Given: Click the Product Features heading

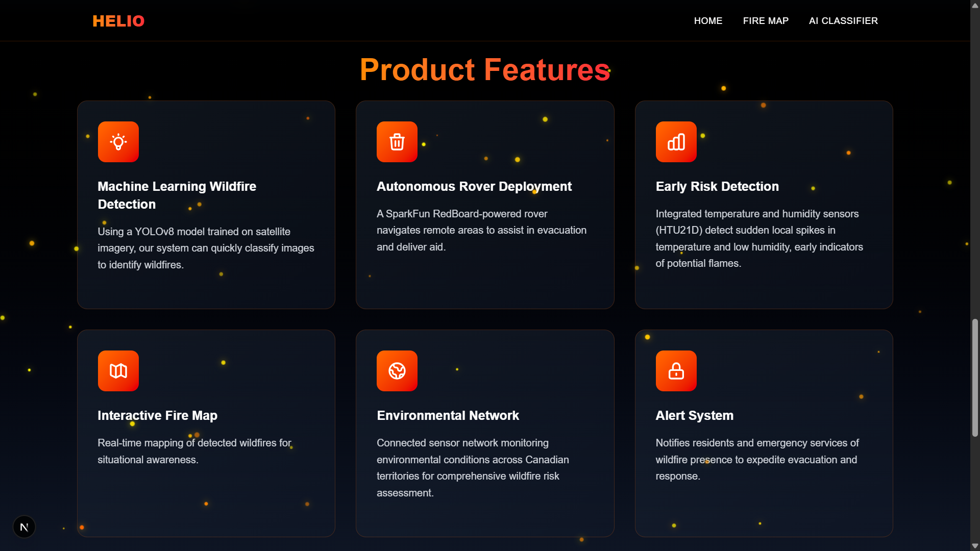Looking at the screenshot, I should tap(485, 69).
